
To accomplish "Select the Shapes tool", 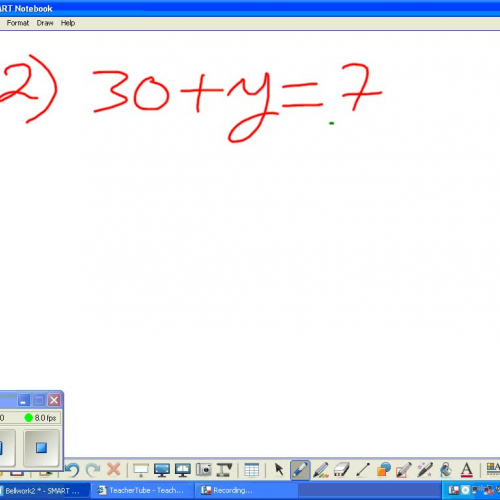I will [x=383, y=470].
